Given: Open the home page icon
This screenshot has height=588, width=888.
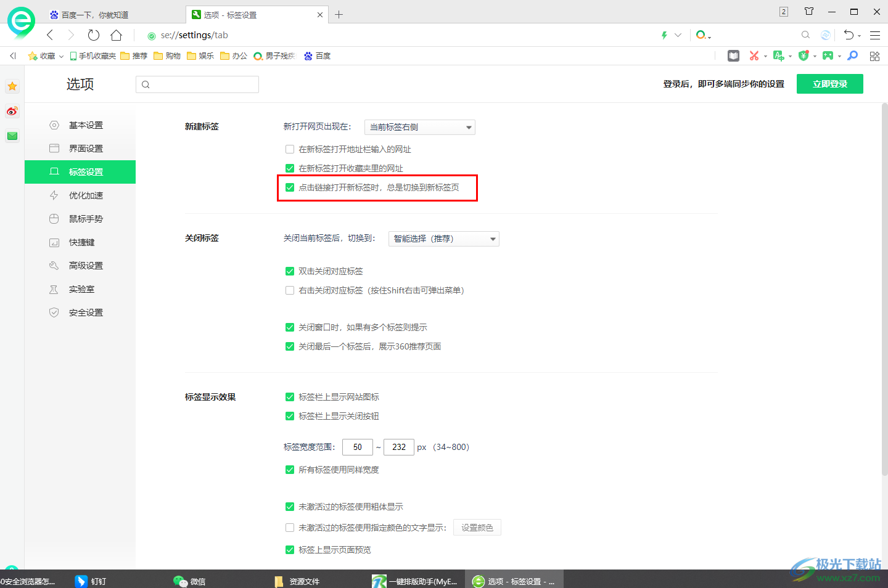Looking at the screenshot, I should [x=116, y=35].
